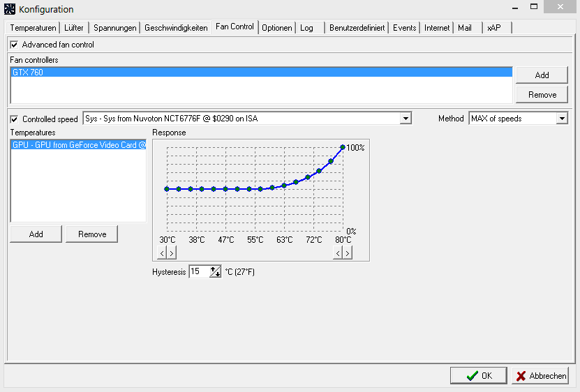Screen dimensions: 580x392
Task: Select the GPU temperature entry in the Temperatures list
Action: pos(78,145)
